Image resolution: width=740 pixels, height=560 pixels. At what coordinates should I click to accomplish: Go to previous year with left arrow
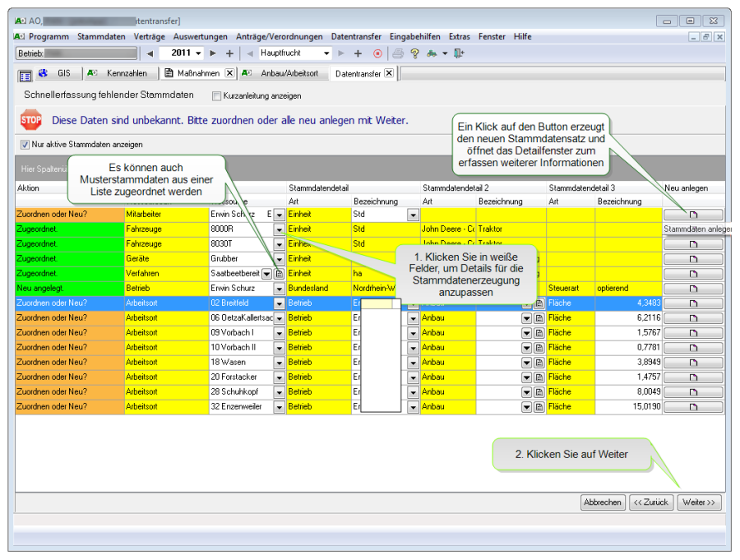[150, 53]
